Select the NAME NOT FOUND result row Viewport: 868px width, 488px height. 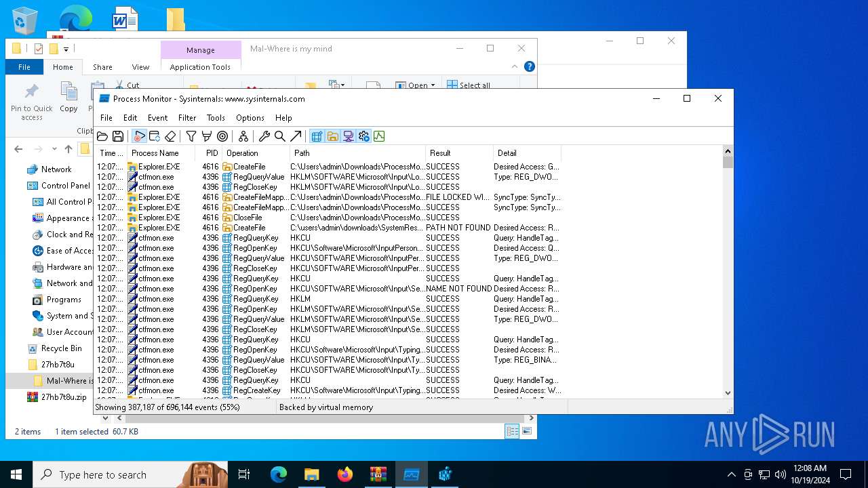click(409, 289)
